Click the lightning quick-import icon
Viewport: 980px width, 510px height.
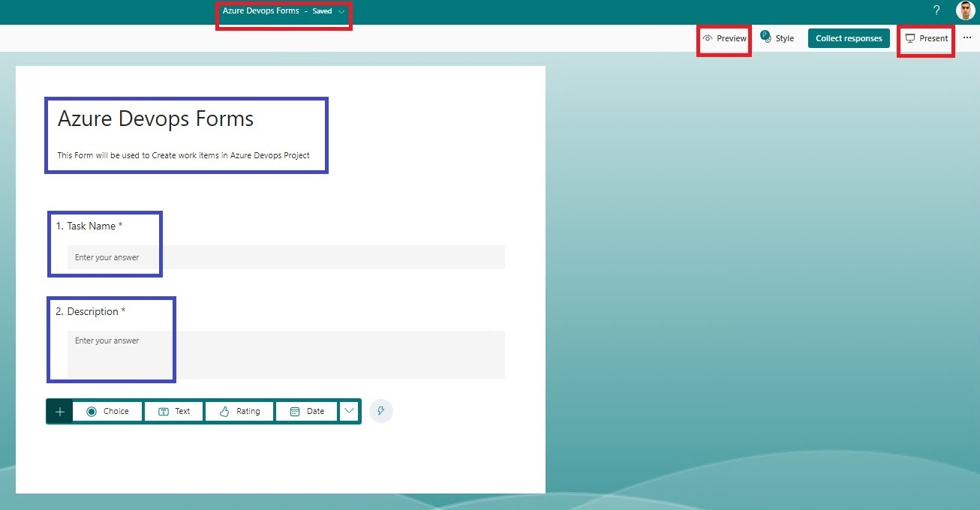(x=381, y=411)
